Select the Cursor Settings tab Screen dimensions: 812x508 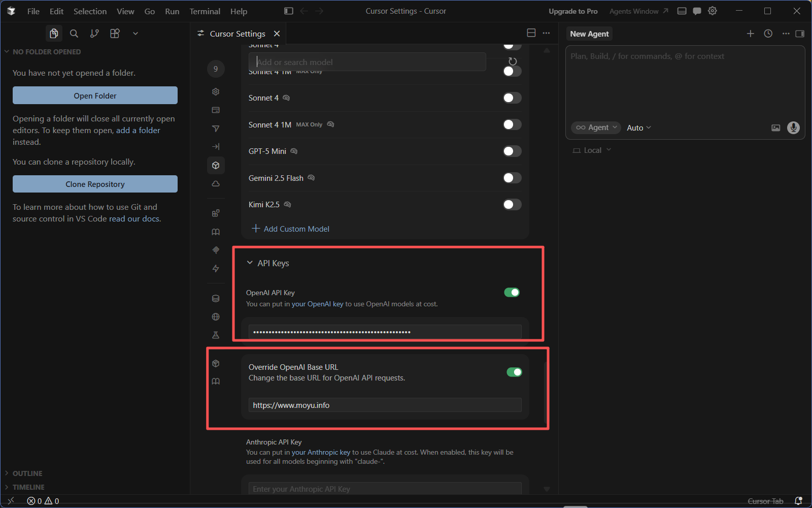[238, 34]
